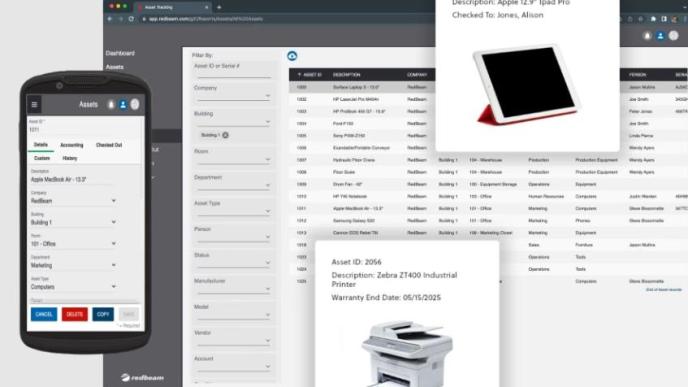
Task: Click the iPad Pro photo in popup
Action: (x=527, y=84)
